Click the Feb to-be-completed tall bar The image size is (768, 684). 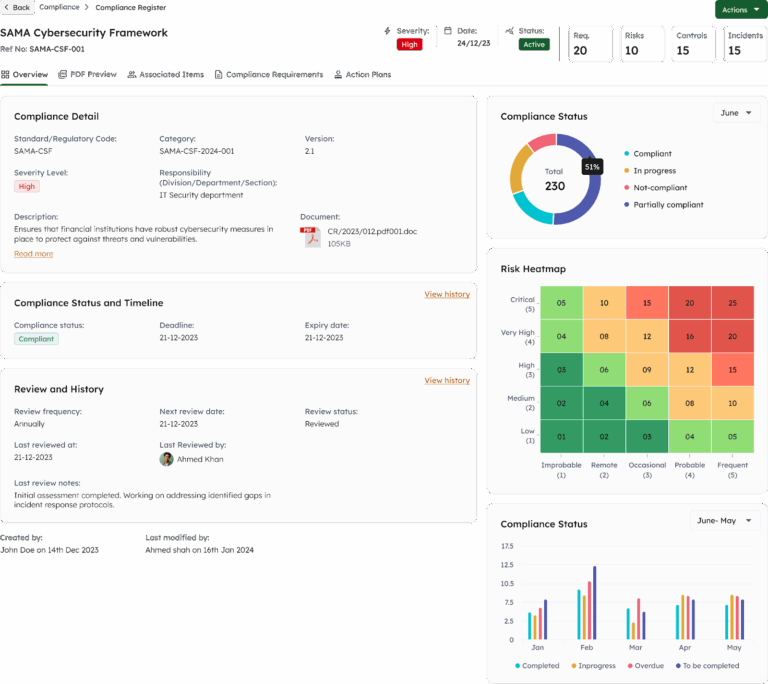(595, 603)
